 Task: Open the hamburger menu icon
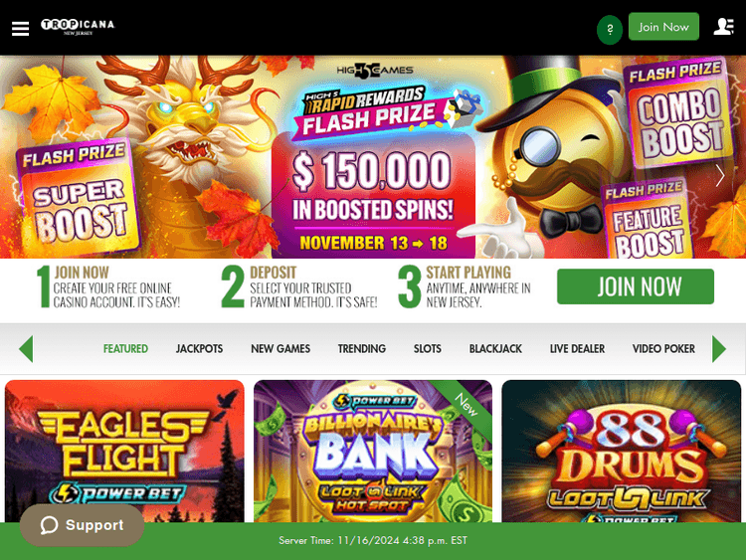20,29
